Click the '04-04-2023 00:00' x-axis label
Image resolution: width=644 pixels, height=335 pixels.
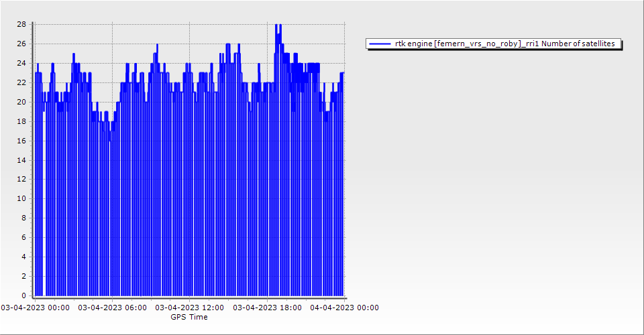344,308
